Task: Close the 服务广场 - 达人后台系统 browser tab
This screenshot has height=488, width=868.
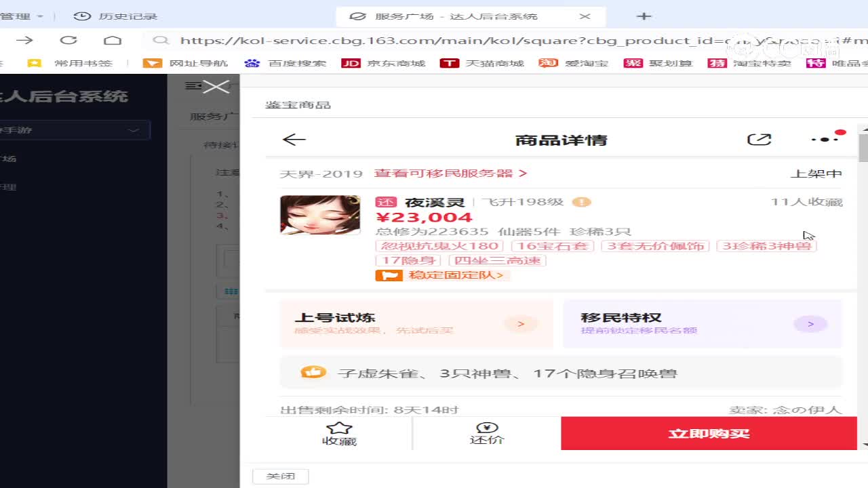Action: [585, 16]
